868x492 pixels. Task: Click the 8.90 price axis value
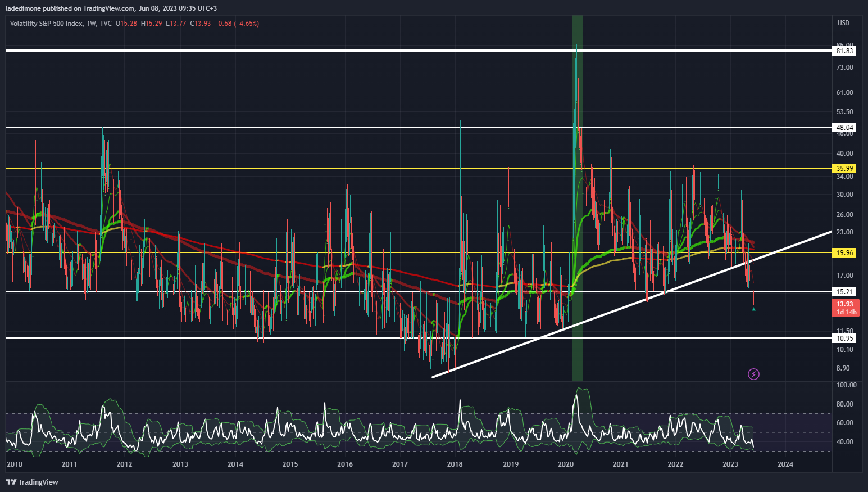click(843, 368)
